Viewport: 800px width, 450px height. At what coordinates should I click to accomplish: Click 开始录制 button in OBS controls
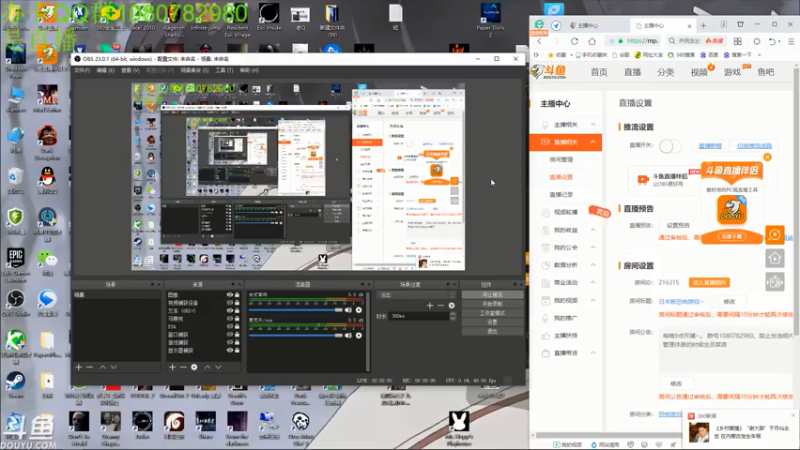492,304
